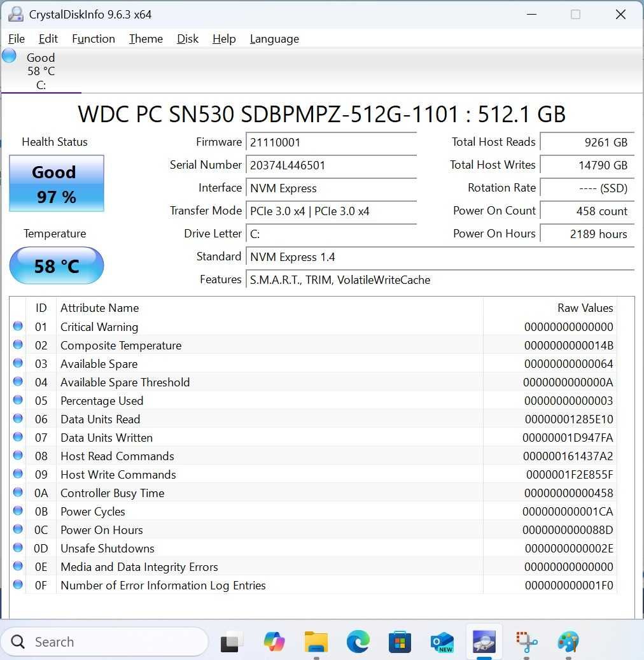Click status orb of Available Spare row
The height and width of the screenshot is (660, 644).
tap(18, 363)
